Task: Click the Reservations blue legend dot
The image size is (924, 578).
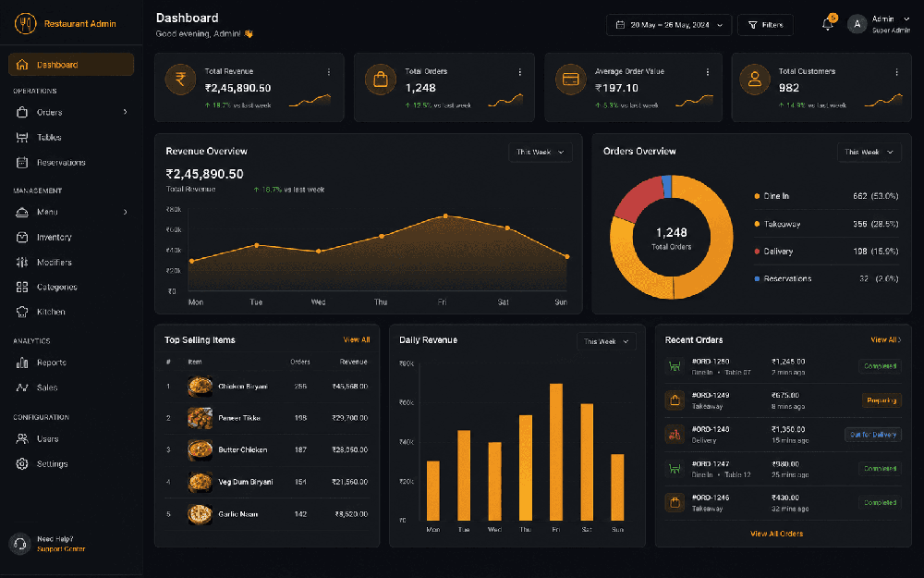Action: (x=757, y=278)
